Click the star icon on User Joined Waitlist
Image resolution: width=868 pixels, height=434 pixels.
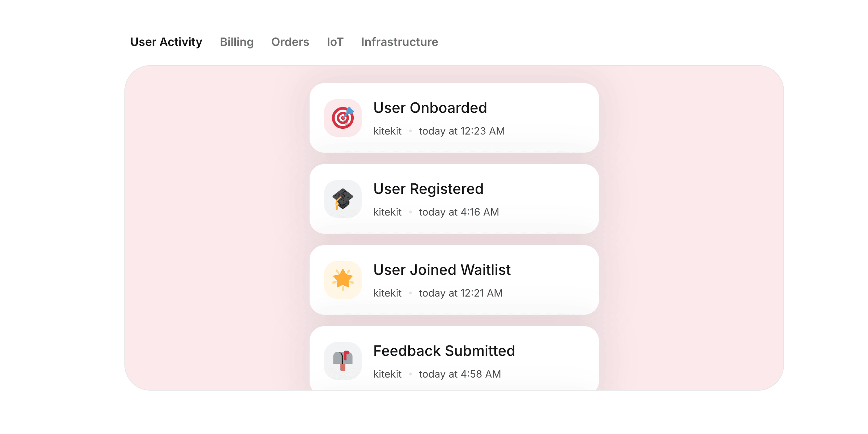pyautogui.click(x=342, y=280)
